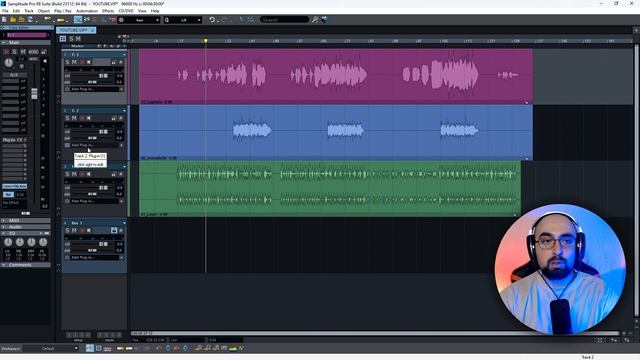Image resolution: width=640 pixels, height=360 pixels.
Task: Expand the Audio section
Action: pos(4,227)
